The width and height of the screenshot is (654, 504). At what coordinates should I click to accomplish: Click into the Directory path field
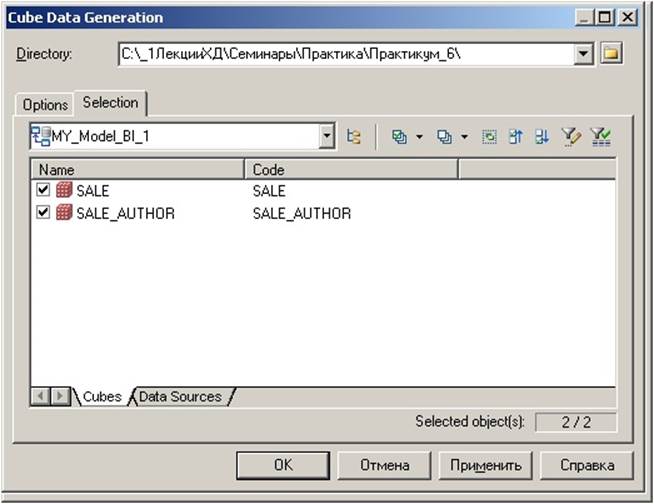coord(346,54)
